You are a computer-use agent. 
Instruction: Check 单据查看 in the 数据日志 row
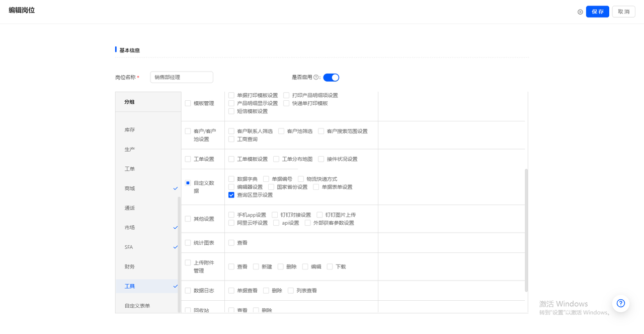[231, 291]
